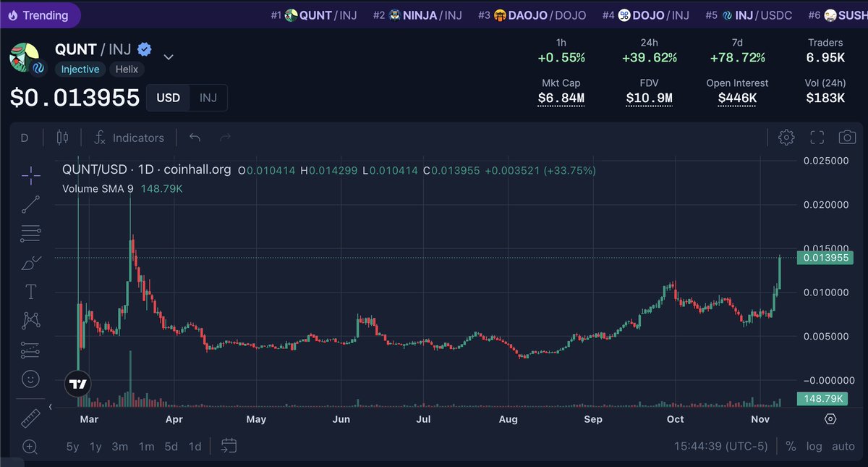This screenshot has width=868, height=467.
Task: Collapse the volume pane arrow
Action: [51, 408]
